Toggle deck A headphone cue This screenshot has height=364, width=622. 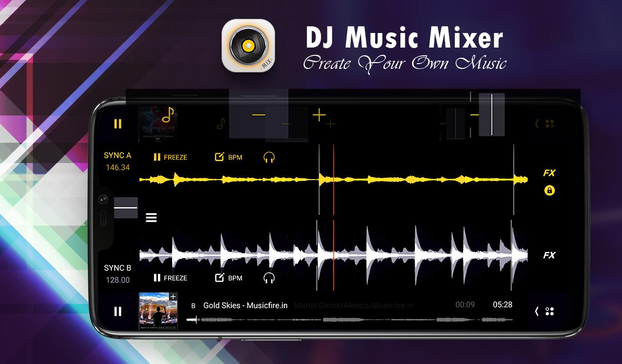tap(269, 157)
